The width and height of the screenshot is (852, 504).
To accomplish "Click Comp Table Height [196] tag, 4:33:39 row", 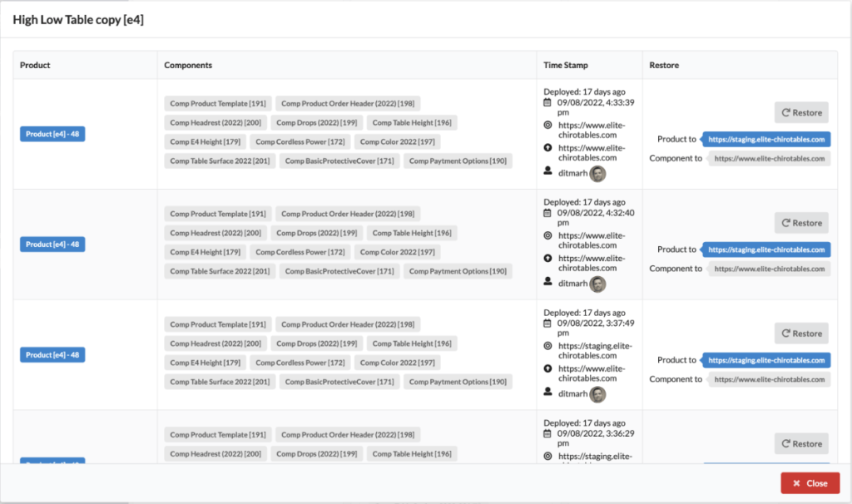I will [x=412, y=123].
